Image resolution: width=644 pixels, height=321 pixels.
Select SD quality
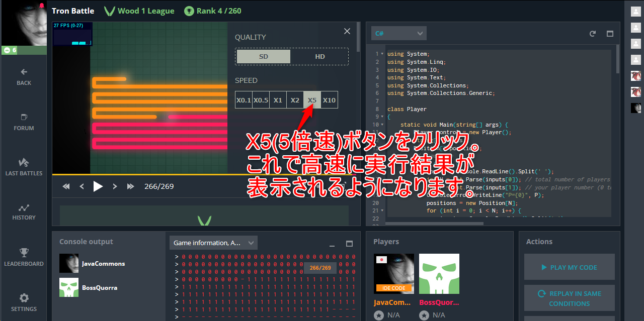[x=264, y=56]
